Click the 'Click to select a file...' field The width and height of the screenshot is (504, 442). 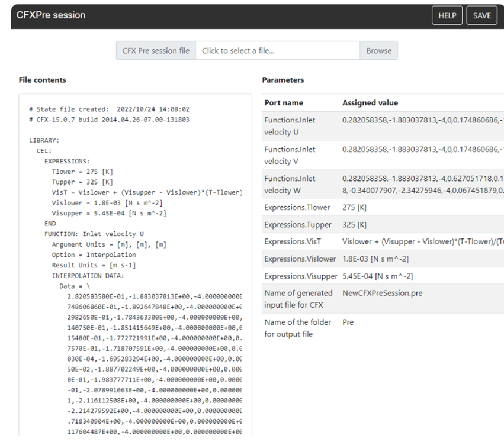pos(277,51)
